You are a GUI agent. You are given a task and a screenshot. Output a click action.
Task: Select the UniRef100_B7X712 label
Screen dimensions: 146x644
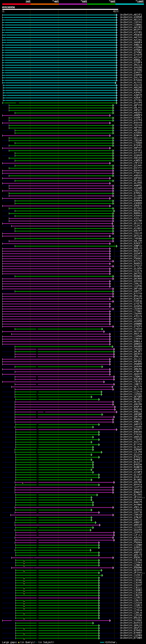(131, 261)
